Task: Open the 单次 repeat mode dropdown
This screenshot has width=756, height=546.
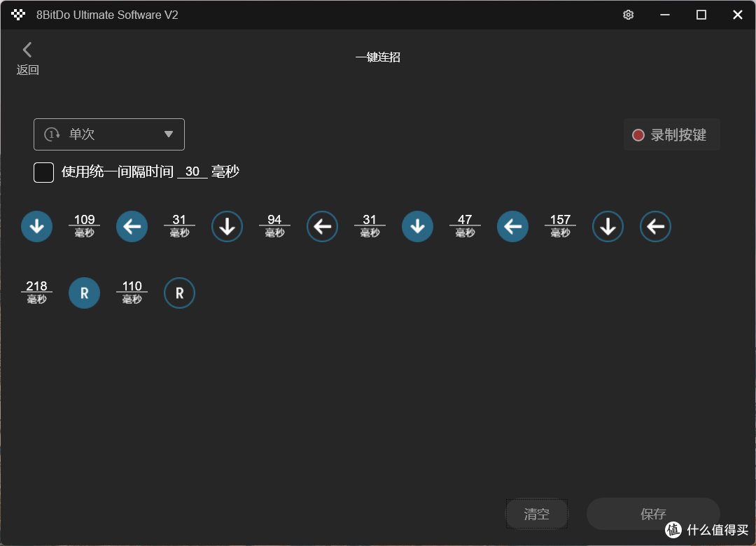Action: point(109,134)
